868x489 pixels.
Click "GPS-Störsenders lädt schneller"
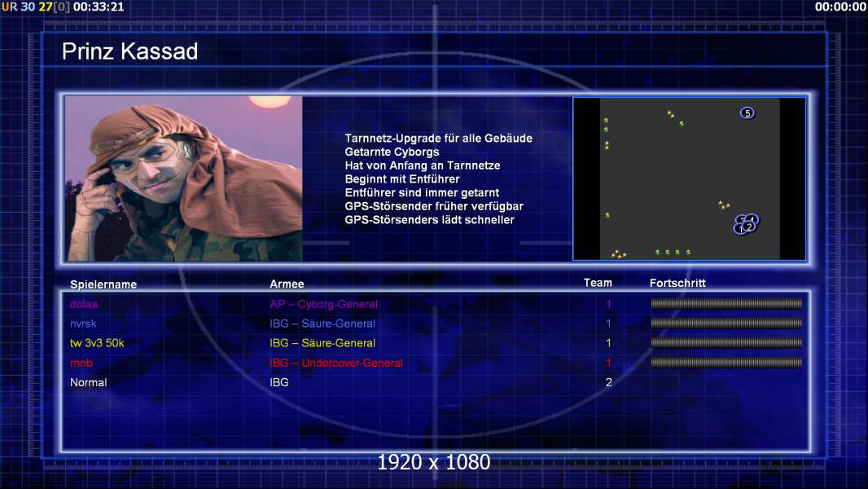pos(430,220)
